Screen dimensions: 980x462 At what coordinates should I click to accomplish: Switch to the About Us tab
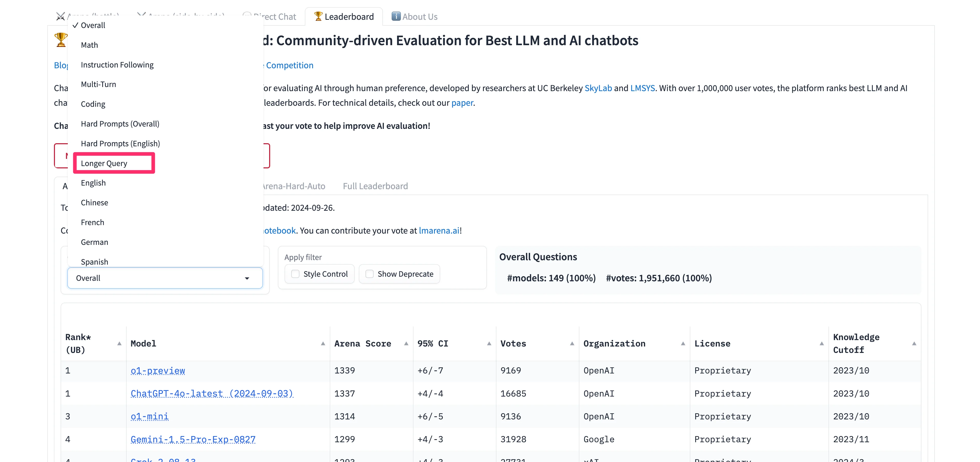click(415, 17)
